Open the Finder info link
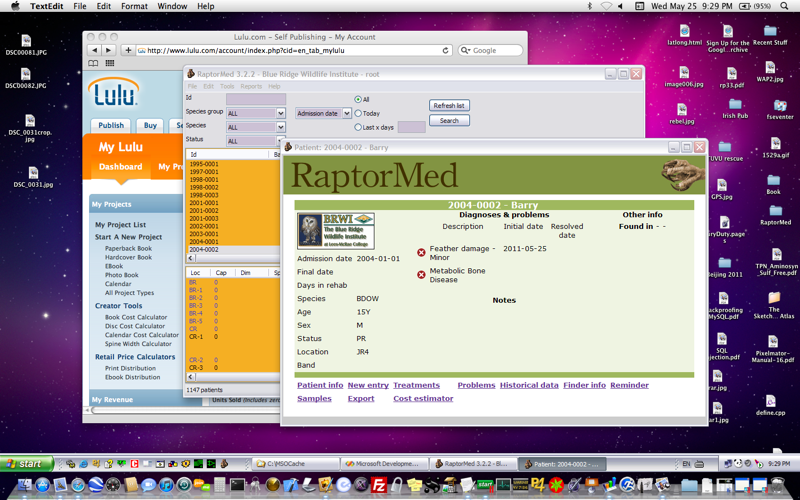Screen dimensions: 800x500 (x=584, y=385)
